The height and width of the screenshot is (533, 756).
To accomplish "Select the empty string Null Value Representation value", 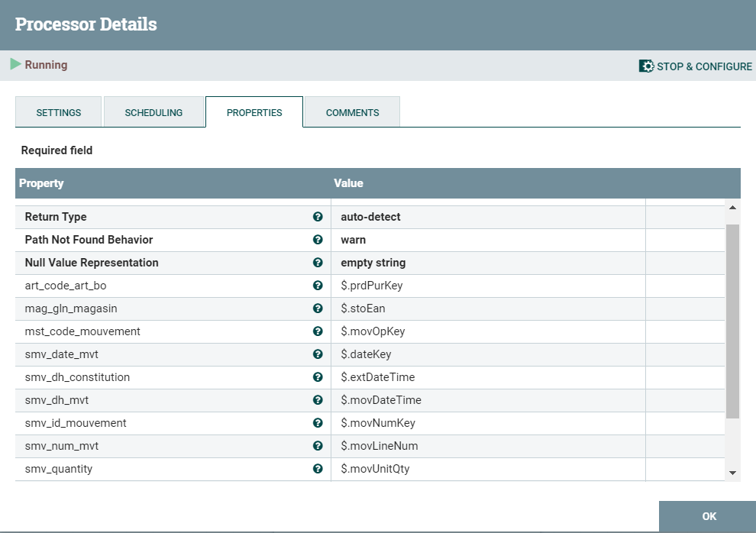I will pyautogui.click(x=373, y=263).
